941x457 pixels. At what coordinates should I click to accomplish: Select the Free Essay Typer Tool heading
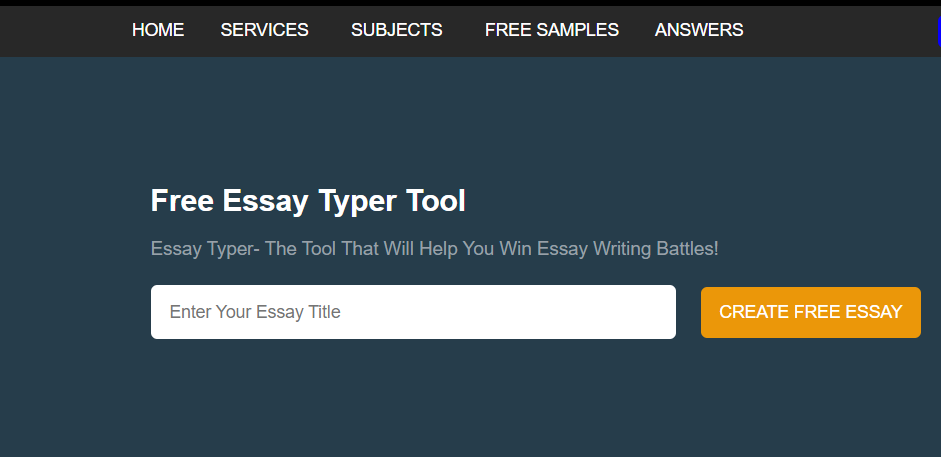[308, 201]
